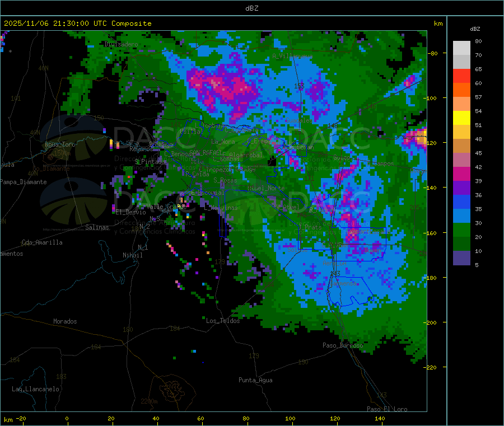Click the Lag.Llancanelo place label
This screenshot has width=504, height=426.
tap(36, 390)
